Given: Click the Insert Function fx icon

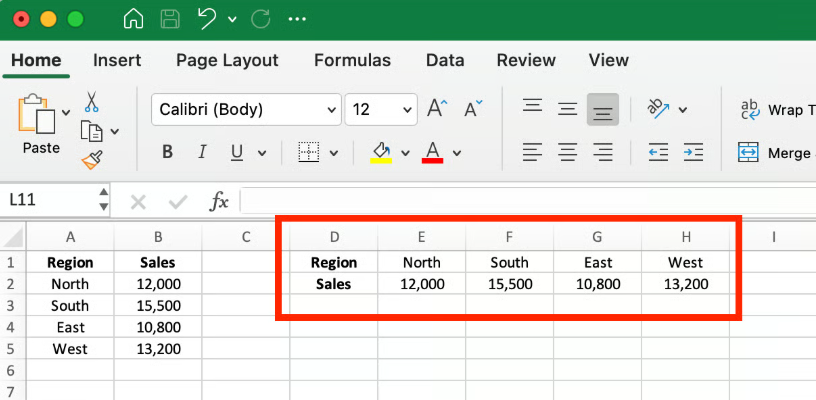Looking at the screenshot, I should (x=219, y=201).
